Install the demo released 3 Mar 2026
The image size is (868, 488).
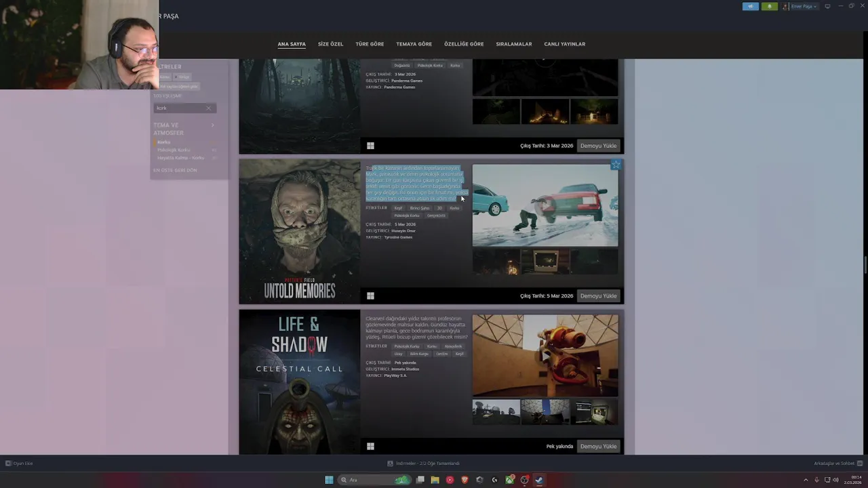pos(598,146)
